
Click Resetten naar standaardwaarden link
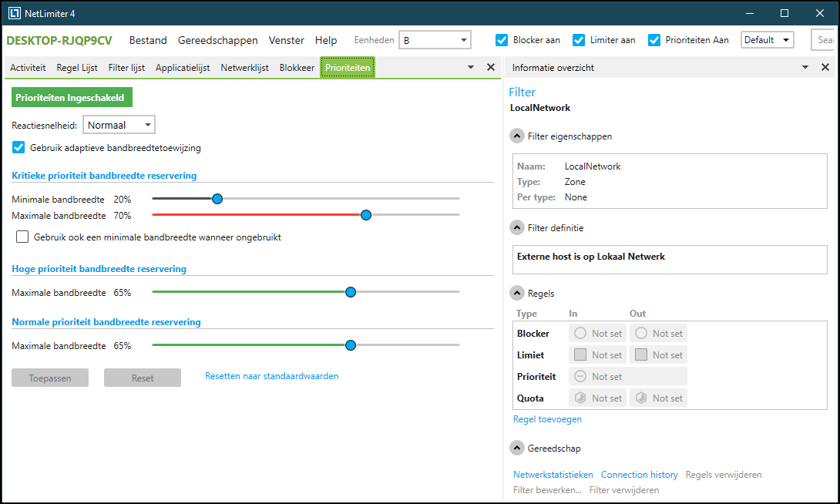click(x=271, y=376)
